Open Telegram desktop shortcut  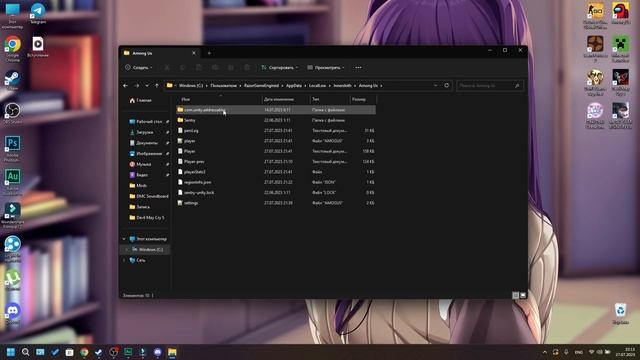(38, 13)
